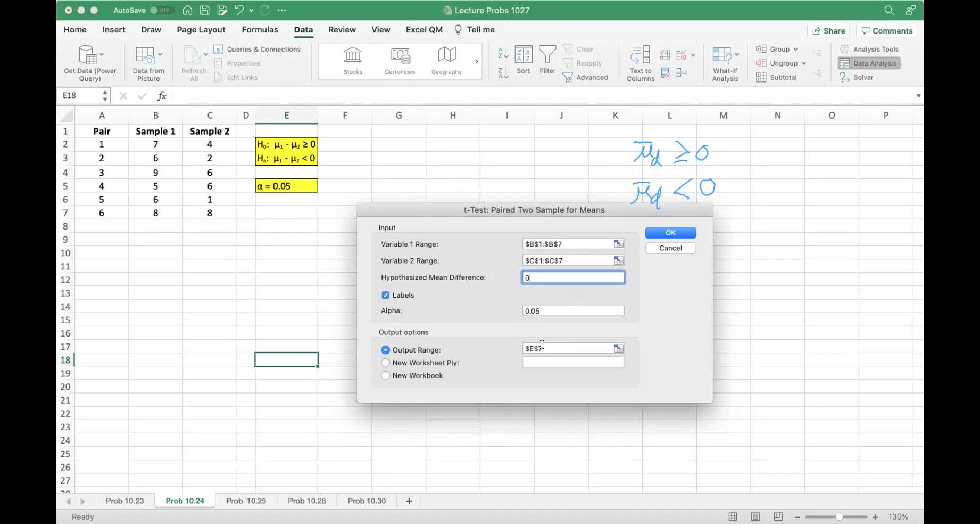Open the Home ribbon tab
Viewport: 980px width, 524px height.
pos(75,30)
